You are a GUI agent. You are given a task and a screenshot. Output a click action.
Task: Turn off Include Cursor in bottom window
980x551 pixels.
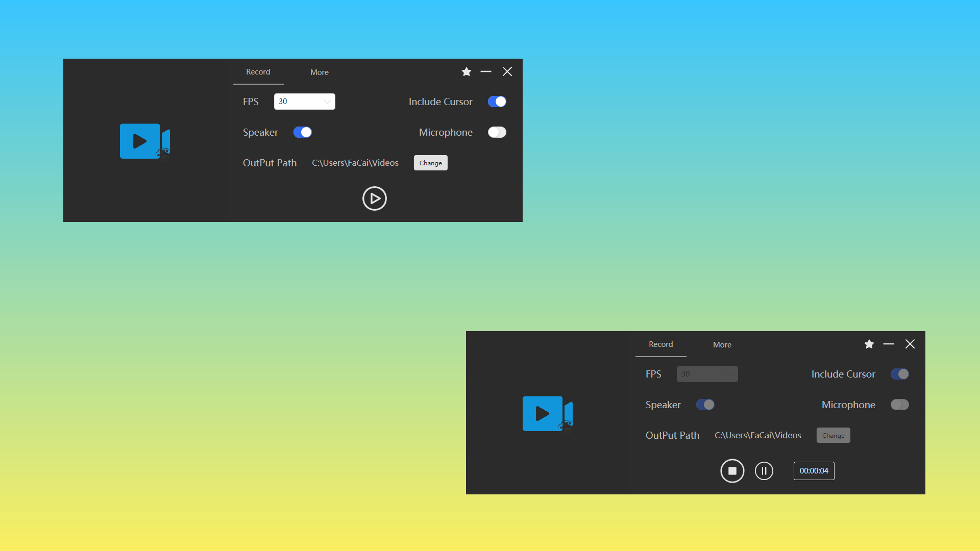(x=899, y=374)
